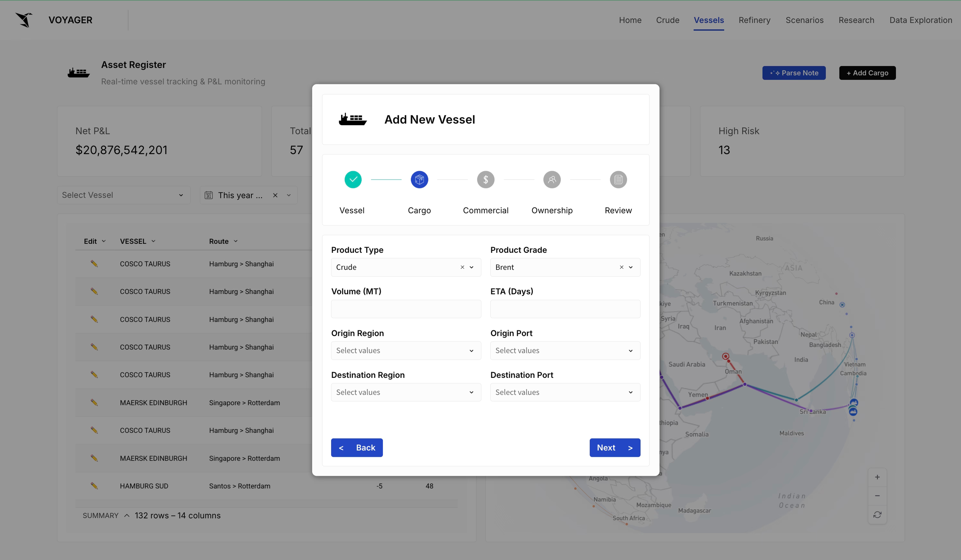Click the calendar icon in date filter
961x560 pixels.
point(209,195)
